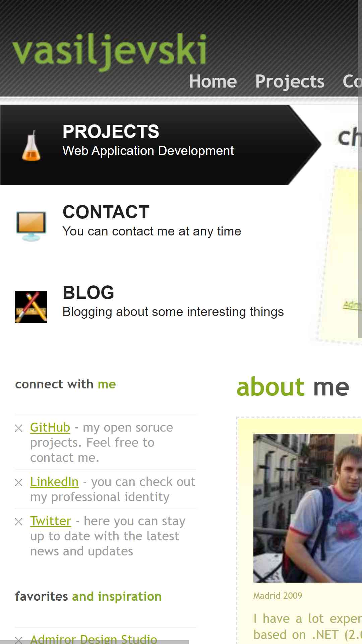Open the Admiror Design Studio link
The height and width of the screenshot is (644, 362).
click(x=94, y=639)
